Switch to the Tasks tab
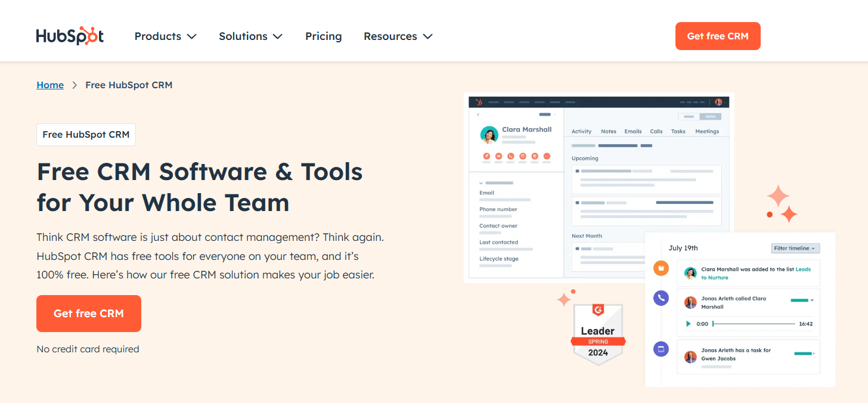The image size is (868, 403). pyautogui.click(x=678, y=131)
